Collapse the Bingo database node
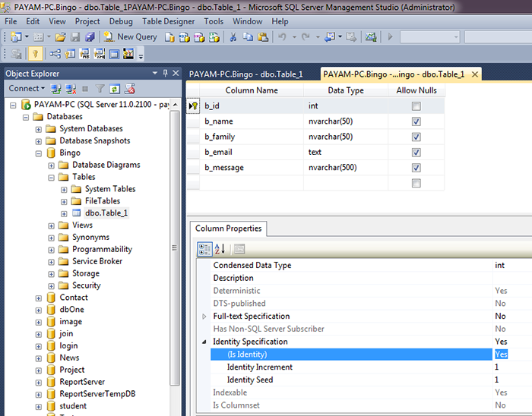532x416 pixels. coord(39,153)
